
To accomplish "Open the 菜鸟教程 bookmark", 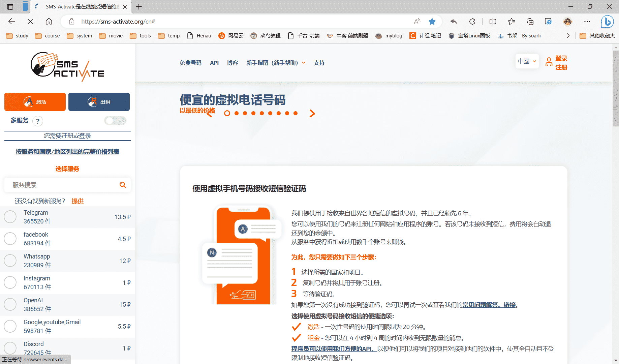I will tap(266, 36).
